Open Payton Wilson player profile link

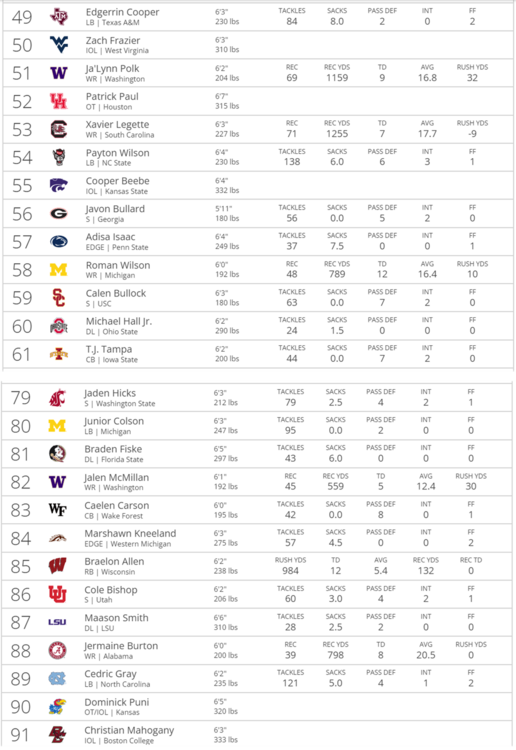click(x=118, y=153)
